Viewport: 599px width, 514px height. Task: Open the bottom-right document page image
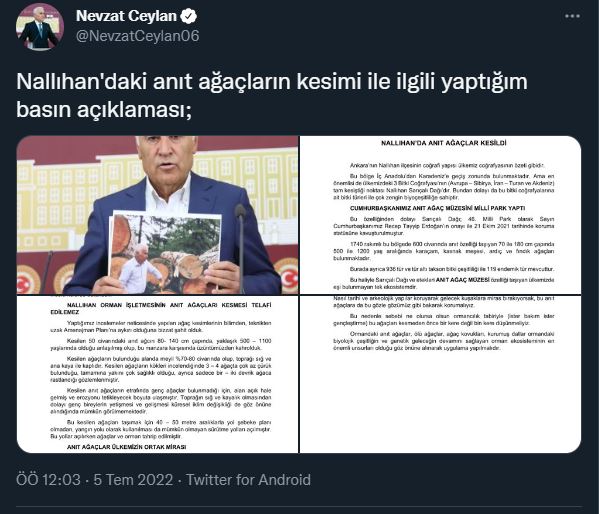click(x=440, y=374)
